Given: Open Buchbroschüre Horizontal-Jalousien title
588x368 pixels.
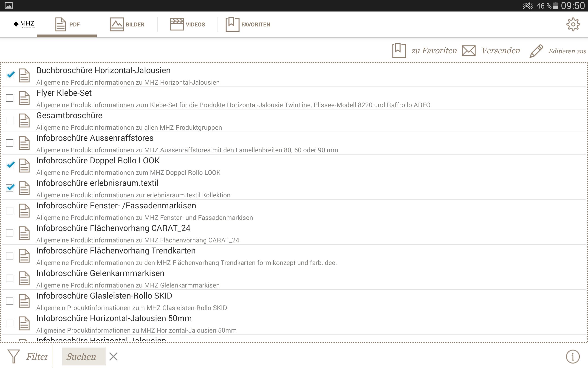Looking at the screenshot, I should pyautogui.click(x=103, y=70).
